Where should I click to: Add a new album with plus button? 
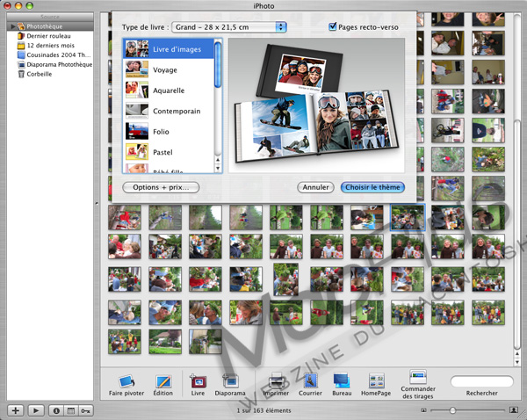point(16,410)
